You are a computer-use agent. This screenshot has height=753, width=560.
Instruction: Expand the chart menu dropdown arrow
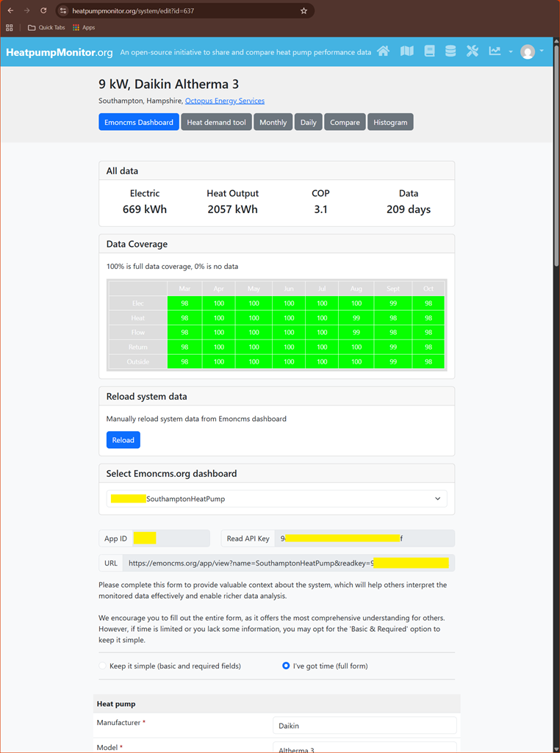click(511, 52)
